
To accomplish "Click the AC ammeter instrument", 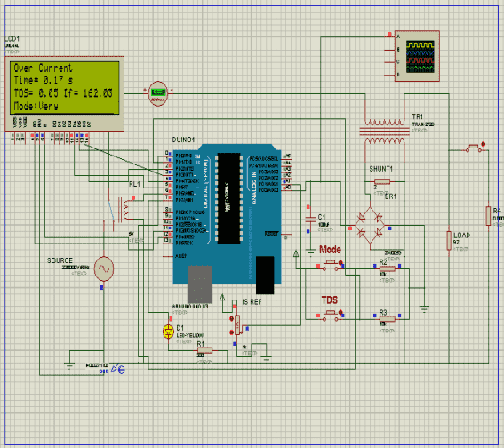I will coord(158,93).
